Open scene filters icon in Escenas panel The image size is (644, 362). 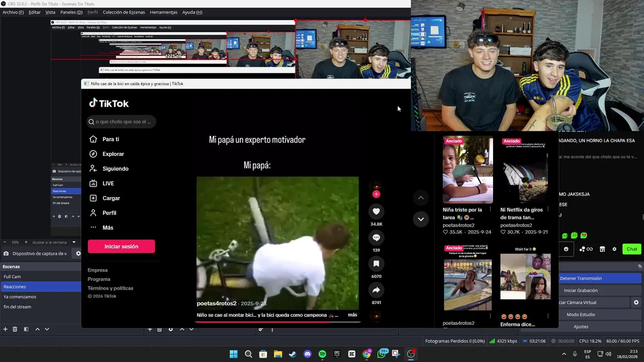(26, 329)
